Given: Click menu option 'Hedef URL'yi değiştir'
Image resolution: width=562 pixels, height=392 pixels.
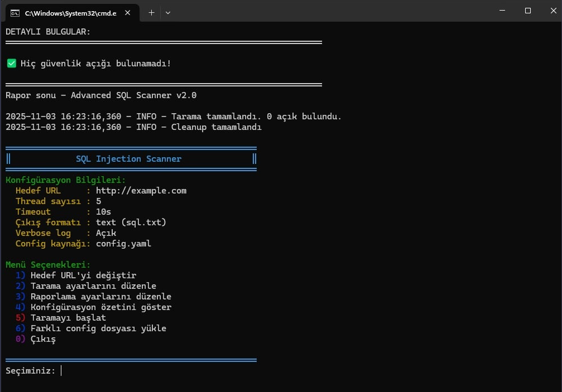Looking at the screenshot, I should (83, 275).
